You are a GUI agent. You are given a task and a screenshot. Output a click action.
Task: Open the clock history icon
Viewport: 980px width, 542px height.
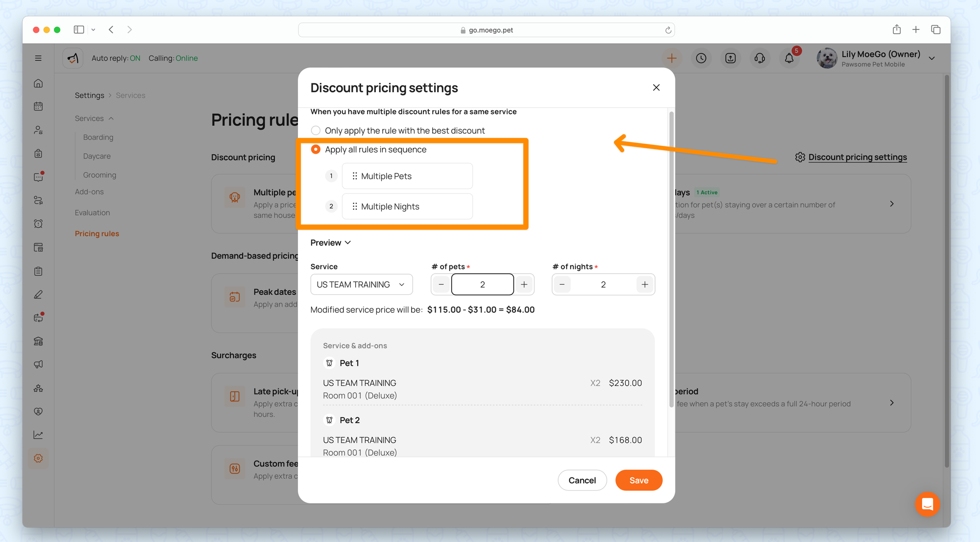[x=701, y=58]
